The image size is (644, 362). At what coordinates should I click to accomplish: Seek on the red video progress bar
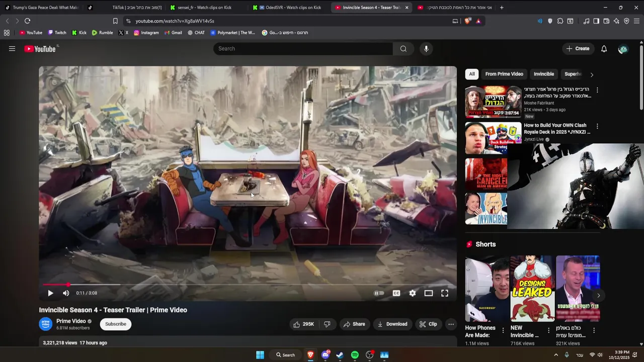pos(248,285)
